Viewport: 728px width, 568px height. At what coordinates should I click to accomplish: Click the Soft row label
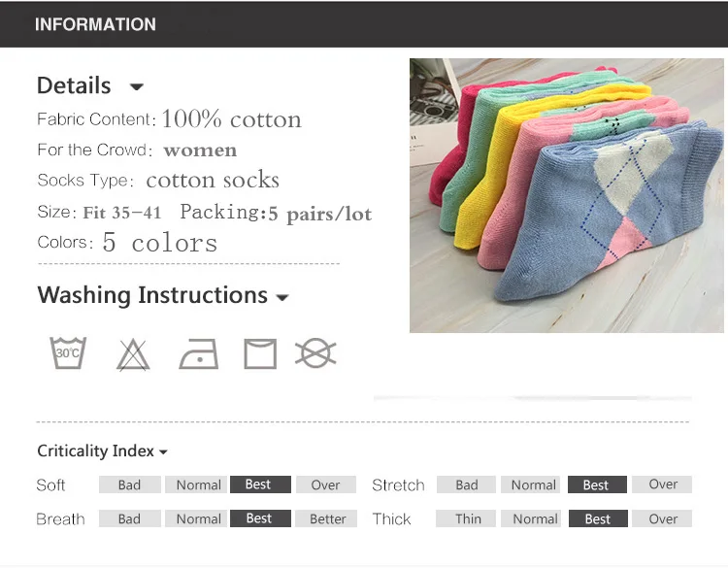[x=50, y=485]
